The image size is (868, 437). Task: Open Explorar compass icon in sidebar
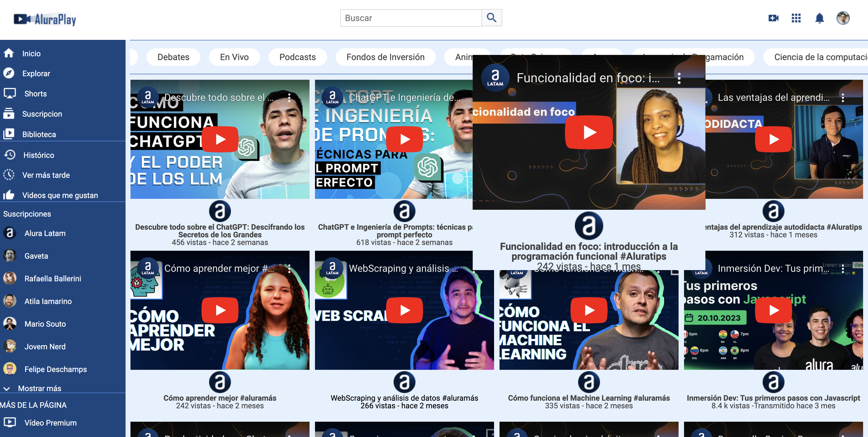pyautogui.click(x=9, y=73)
